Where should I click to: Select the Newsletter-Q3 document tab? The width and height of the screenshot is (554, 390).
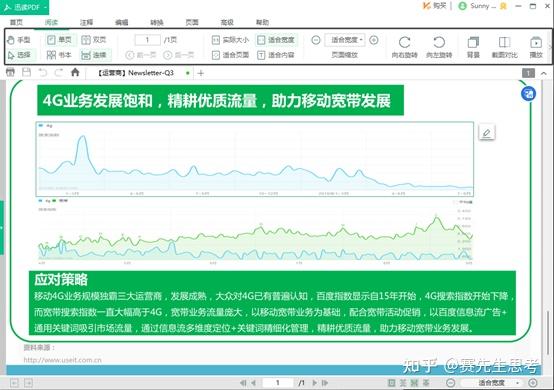tap(140, 73)
